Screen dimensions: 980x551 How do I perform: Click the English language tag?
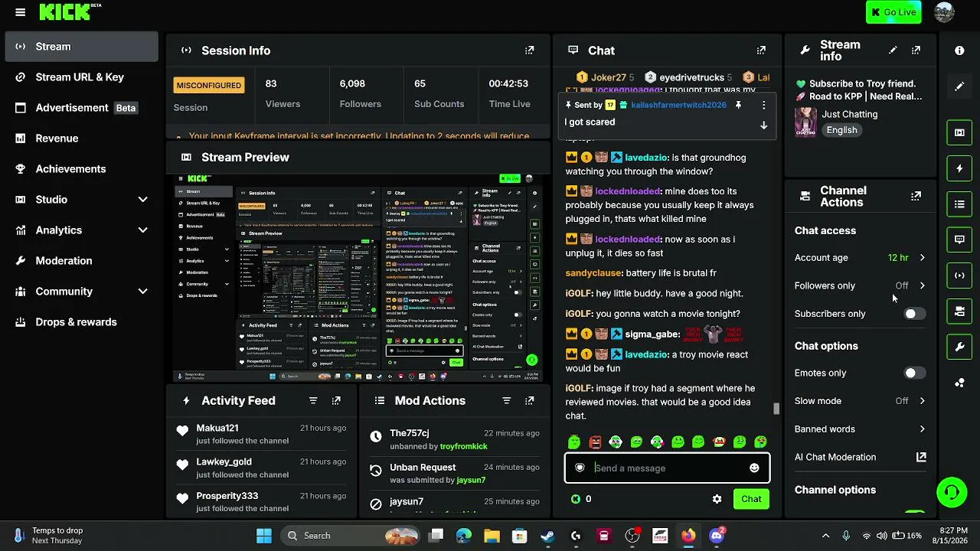(x=841, y=130)
